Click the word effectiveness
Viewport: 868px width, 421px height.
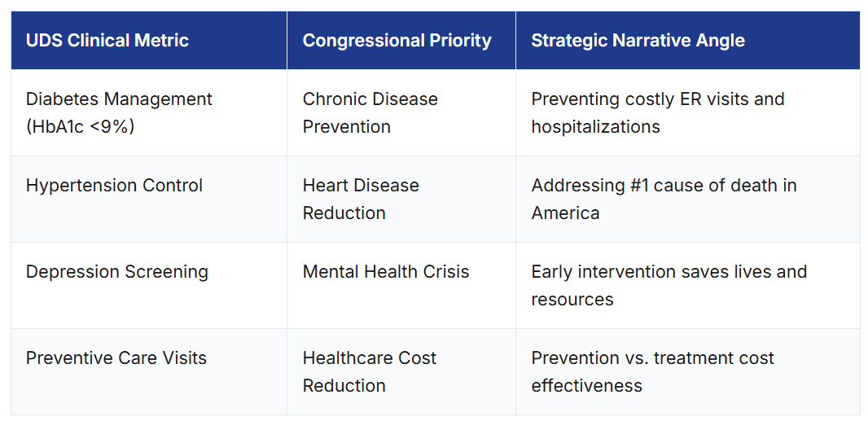click(x=586, y=386)
